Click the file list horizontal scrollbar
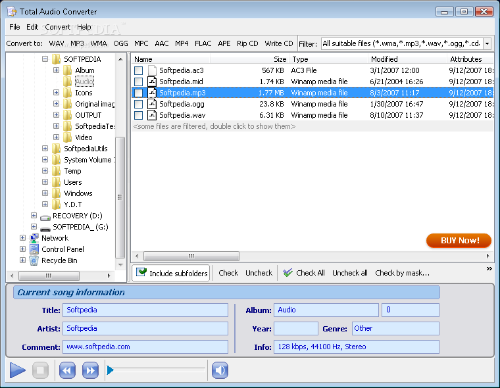Viewport: 500px width, 388px height. 191,256
